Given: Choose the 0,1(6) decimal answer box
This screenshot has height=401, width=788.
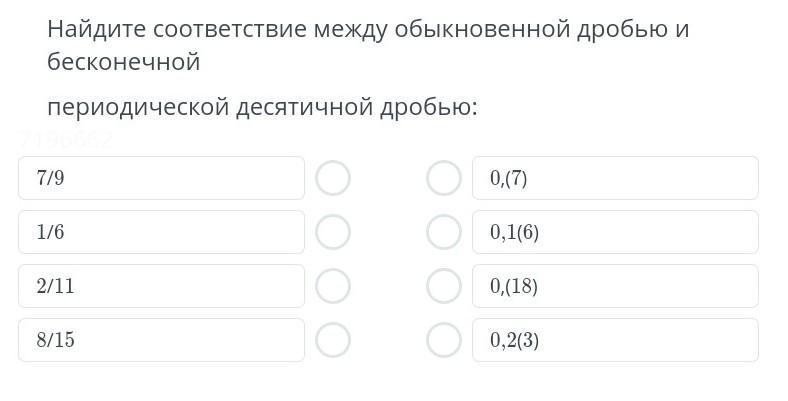Looking at the screenshot, I should point(615,233).
